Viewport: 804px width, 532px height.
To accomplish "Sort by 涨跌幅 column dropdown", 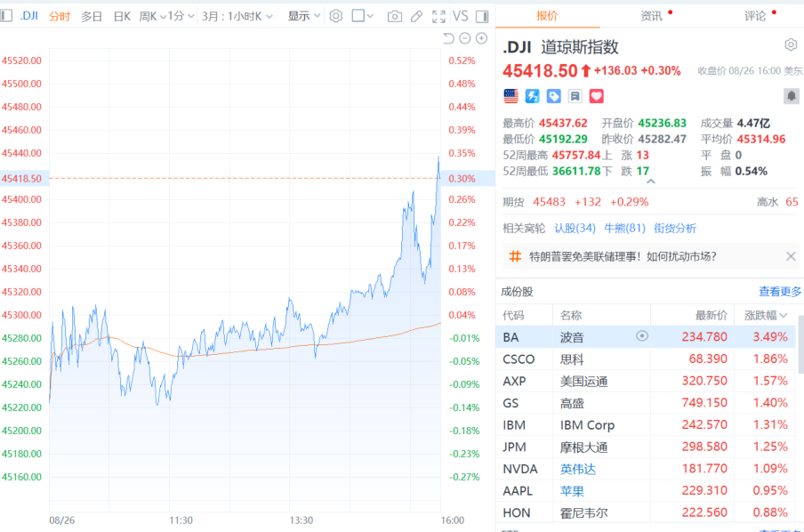I will [x=766, y=316].
